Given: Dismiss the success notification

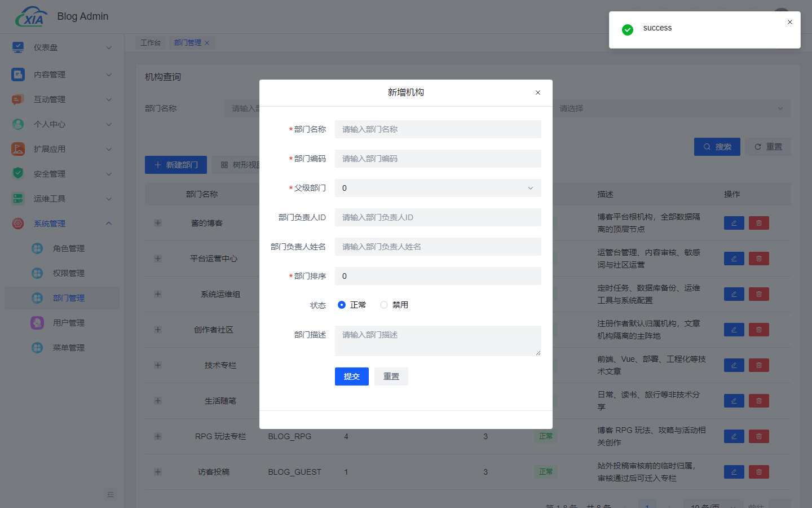Looking at the screenshot, I should pos(790,22).
